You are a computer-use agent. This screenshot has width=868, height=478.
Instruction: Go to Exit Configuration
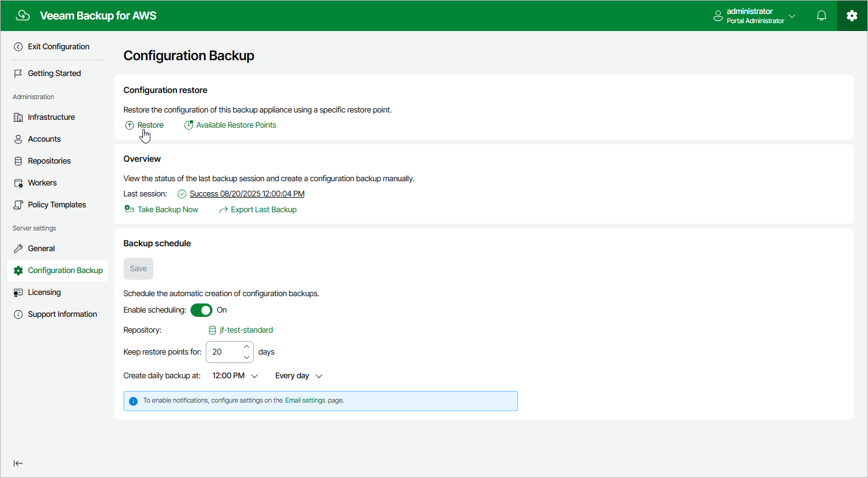point(58,47)
